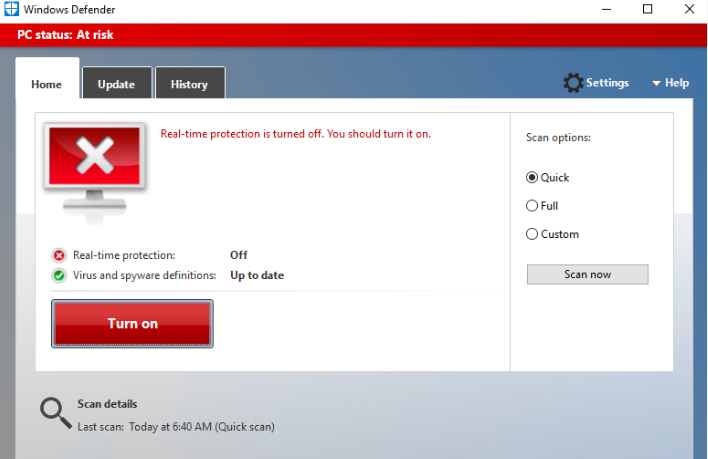Select the Quick scan radio option
The height and width of the screenshot is (459, 708).
click(x=532, y=177)
